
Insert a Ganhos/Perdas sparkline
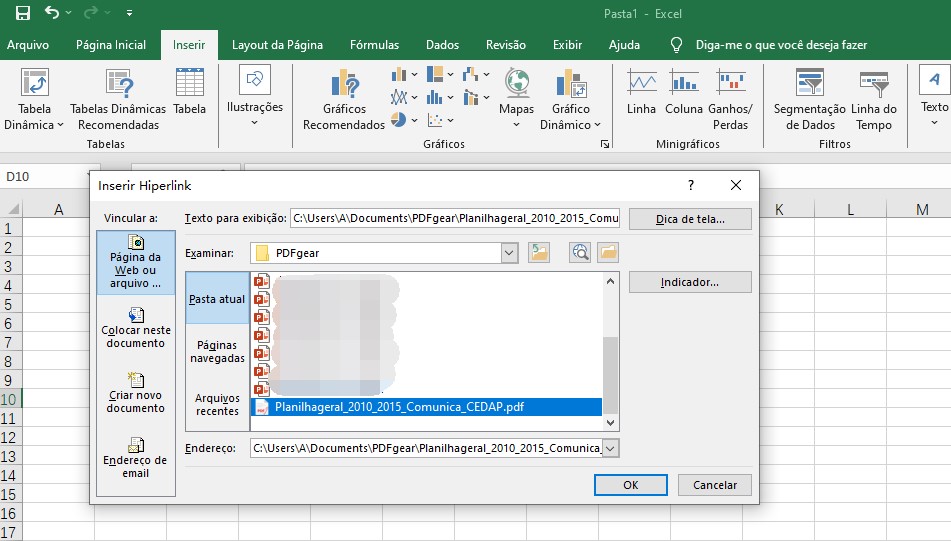[730, 99]
